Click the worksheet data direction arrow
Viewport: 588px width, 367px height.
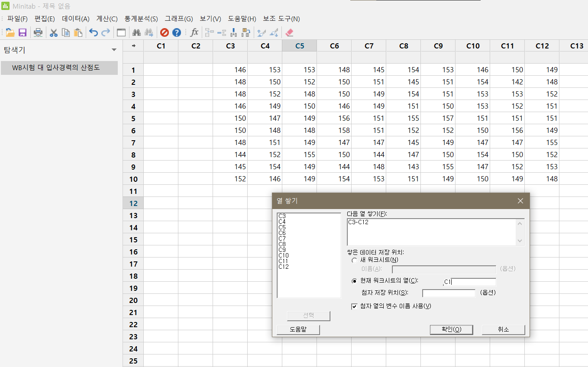tap(133, 46)
